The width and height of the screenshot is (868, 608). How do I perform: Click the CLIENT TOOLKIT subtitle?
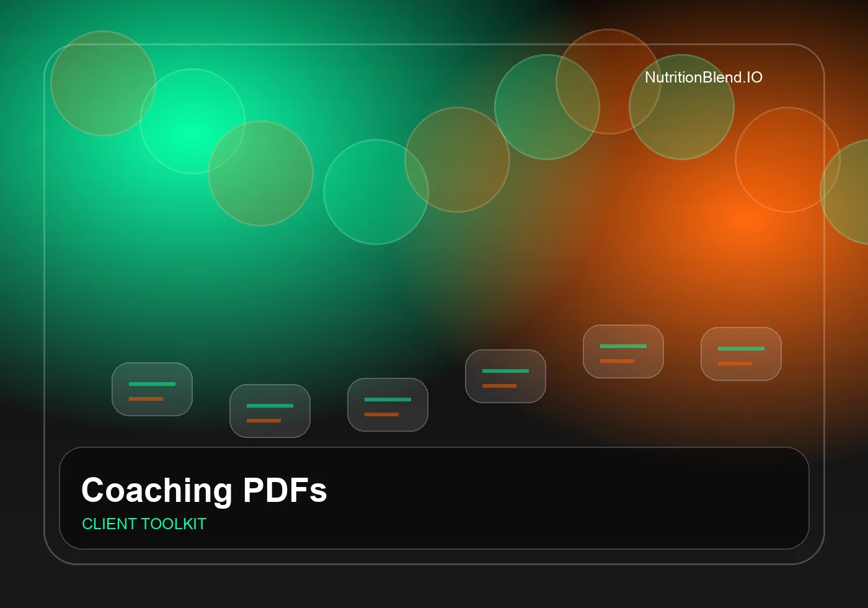tap(144, 524)
